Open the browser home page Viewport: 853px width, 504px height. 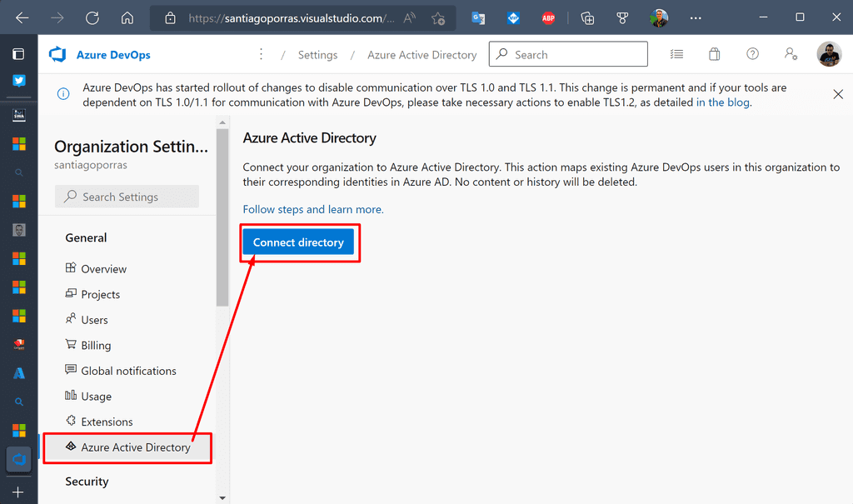[x=127, y=18]
